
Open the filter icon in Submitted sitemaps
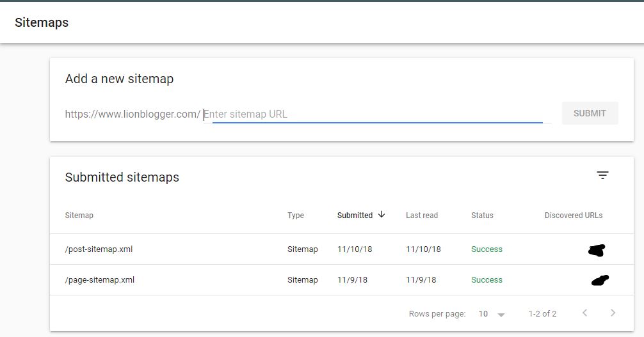tap(602, 175)
